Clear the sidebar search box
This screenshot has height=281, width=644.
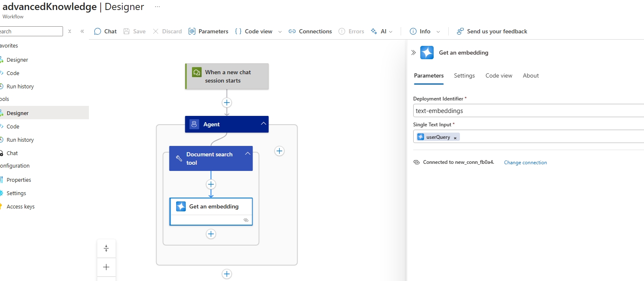click(70, 31)
